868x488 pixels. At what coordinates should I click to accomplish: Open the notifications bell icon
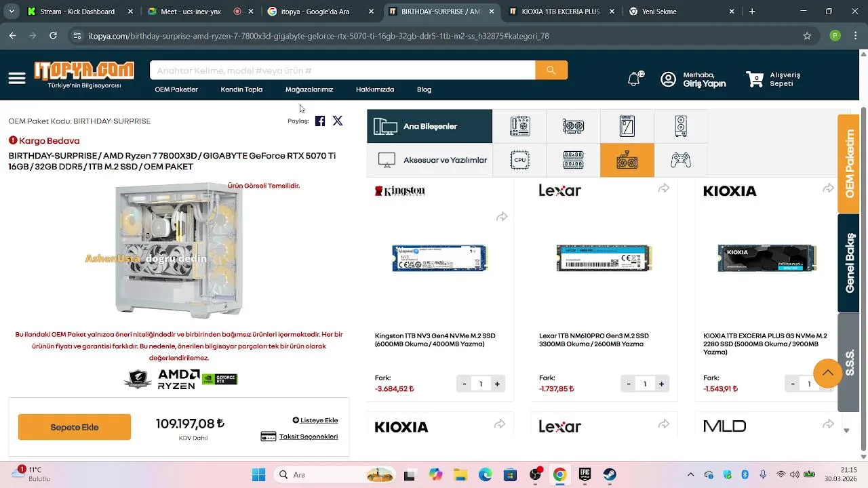click(x=634, y=79)
